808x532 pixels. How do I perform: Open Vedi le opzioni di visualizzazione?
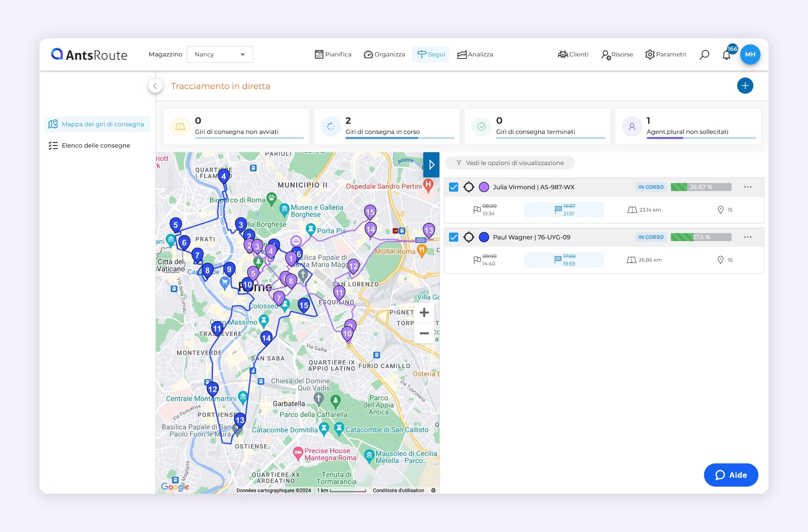coord(510,163)
